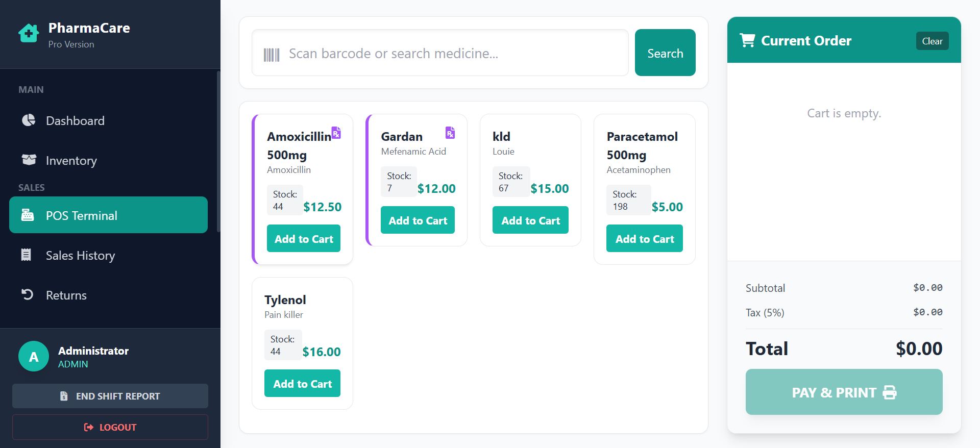
Task: Select POS Terminal in sidebar
Action: click(108, 215)
